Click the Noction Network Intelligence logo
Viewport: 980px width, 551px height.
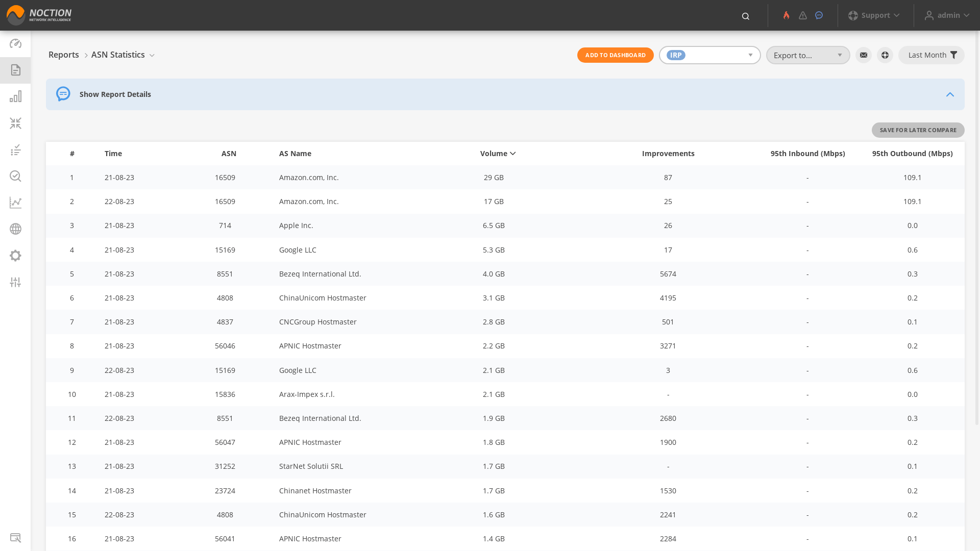pos(39,15)
